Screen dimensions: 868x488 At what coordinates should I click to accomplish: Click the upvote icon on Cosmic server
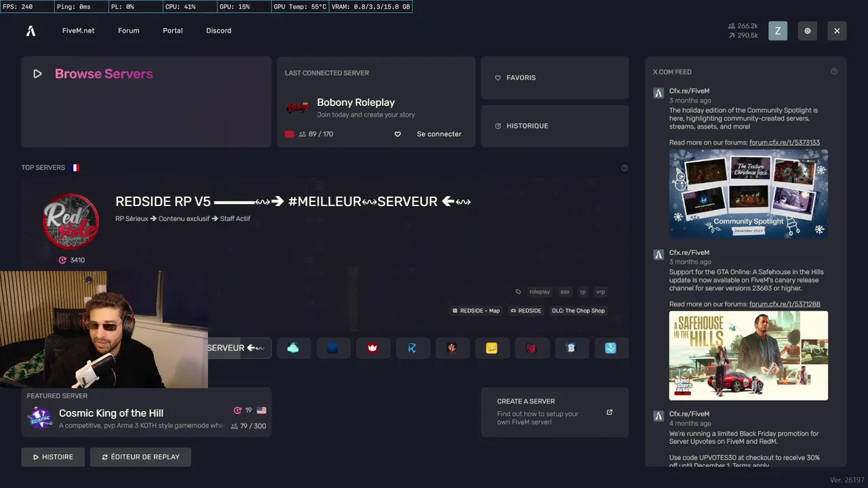(x=237, y=410)
